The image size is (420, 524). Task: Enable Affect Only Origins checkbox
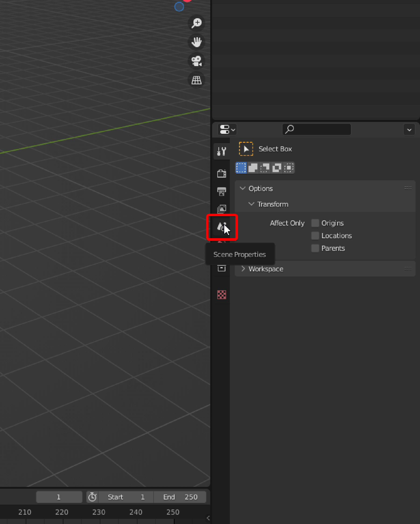click(315, 223)
